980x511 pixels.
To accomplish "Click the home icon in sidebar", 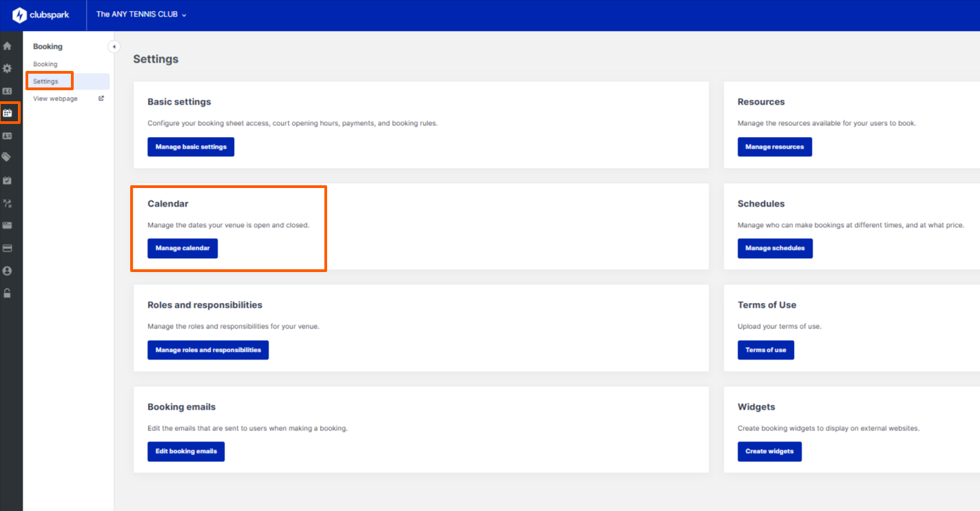I will (8, 46).
